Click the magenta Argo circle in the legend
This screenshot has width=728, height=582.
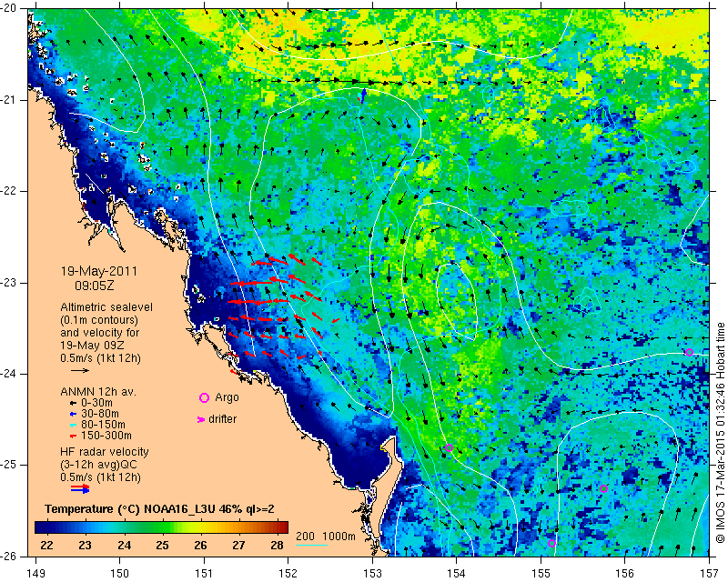pyautogui.click(x=204, y=397)
